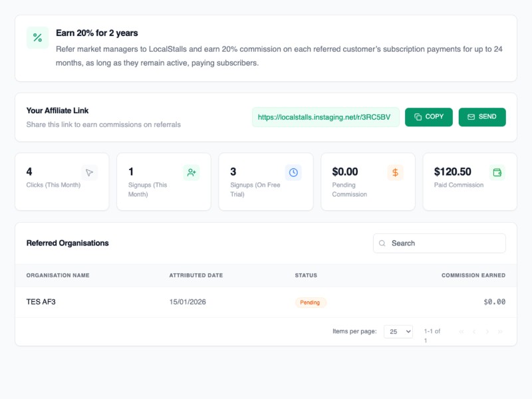This screenshot has width=532, height=399.
Task: Sort by Commission Earned column header
Action: tap(473, 275)
